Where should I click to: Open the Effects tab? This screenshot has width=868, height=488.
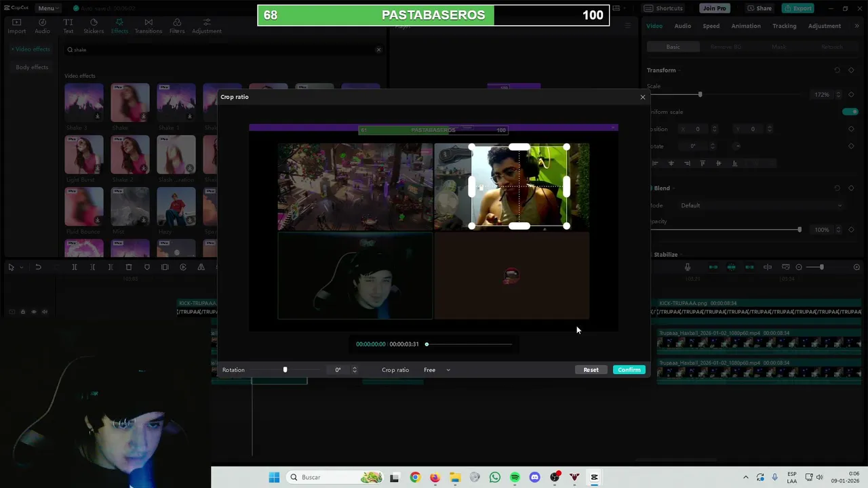(119, 26)
